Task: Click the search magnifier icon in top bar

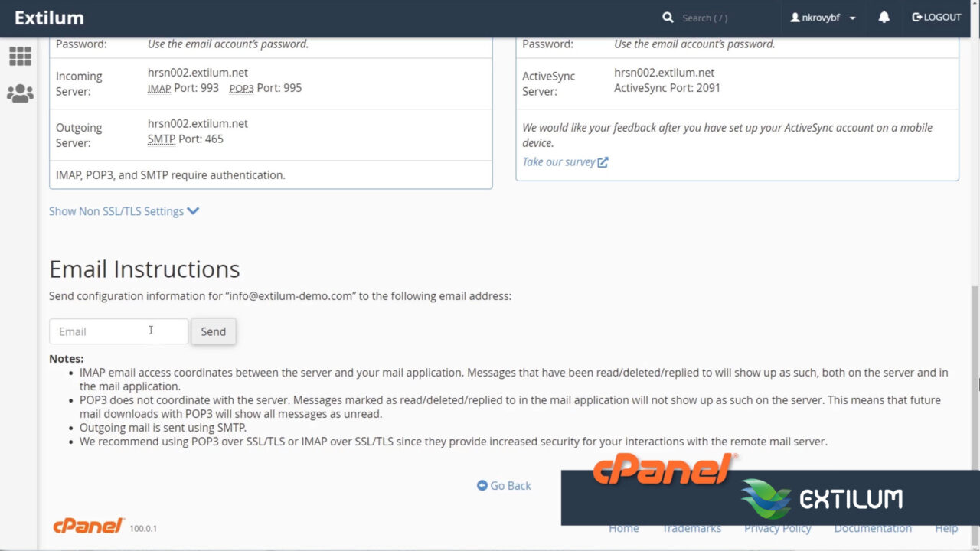Action: [668, 17]
